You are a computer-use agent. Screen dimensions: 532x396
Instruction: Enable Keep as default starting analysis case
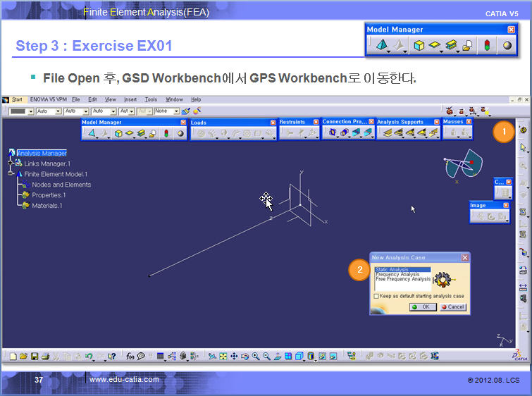pos(377,296)
